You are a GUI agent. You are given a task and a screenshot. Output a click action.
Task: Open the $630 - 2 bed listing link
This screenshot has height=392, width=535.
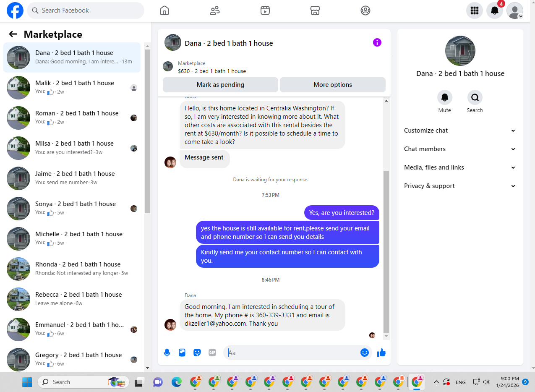212,71
